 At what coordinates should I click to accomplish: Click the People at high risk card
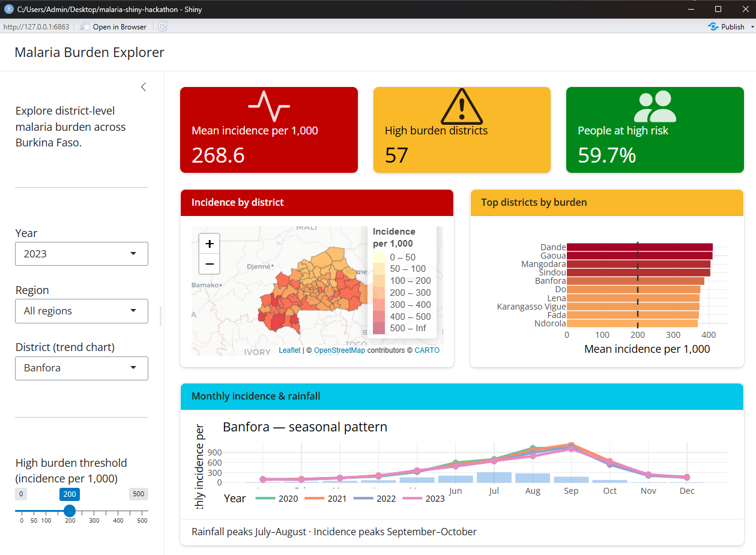(x=655, y=130)
